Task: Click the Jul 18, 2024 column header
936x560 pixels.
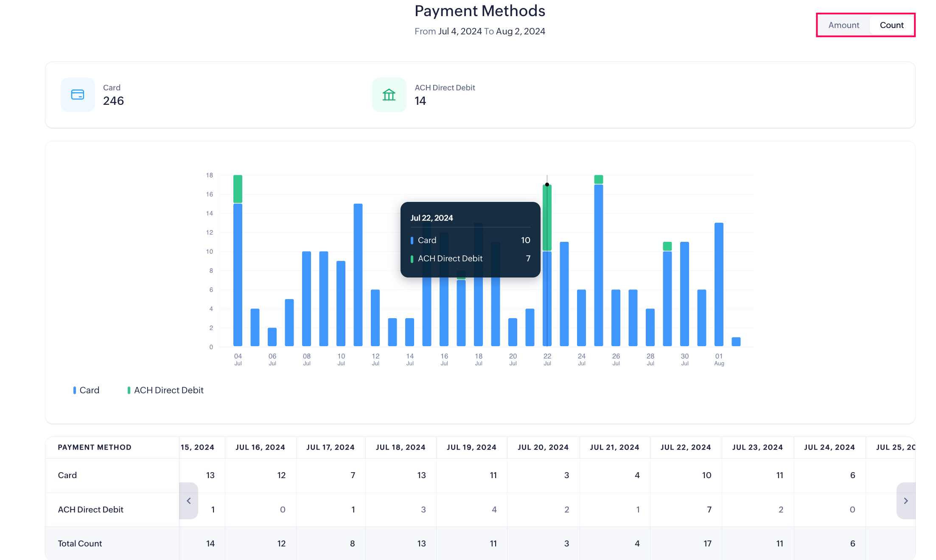Action: click(400, 447)
